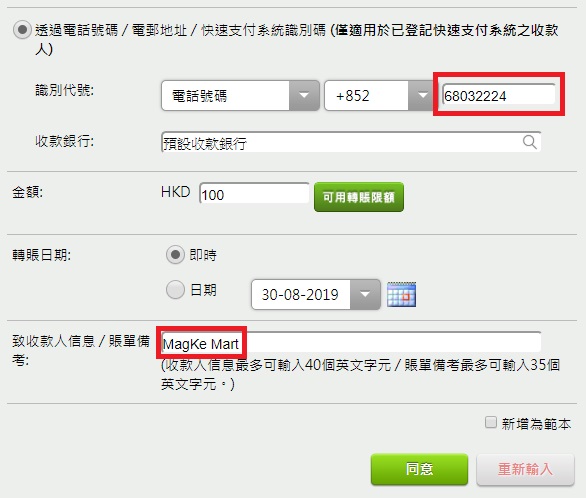Select the 日期 radio button
Image resolution: width=586 pixels, height=498 pixels.
click(175, 290)
